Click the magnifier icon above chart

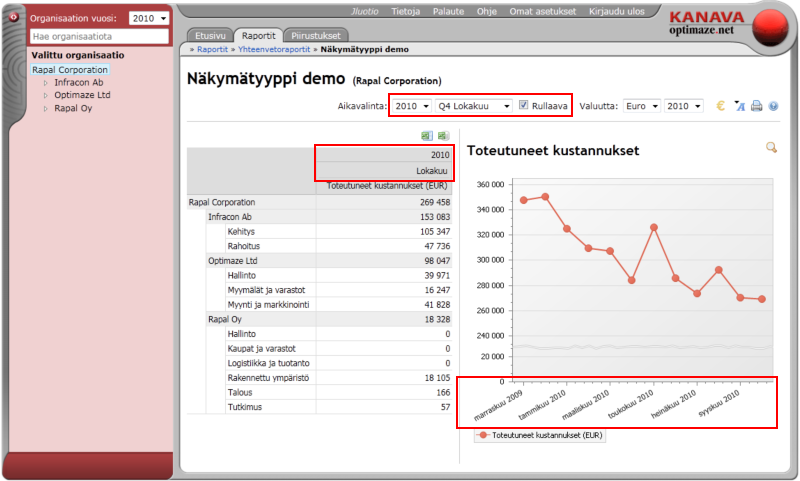(x=771, y=148)
